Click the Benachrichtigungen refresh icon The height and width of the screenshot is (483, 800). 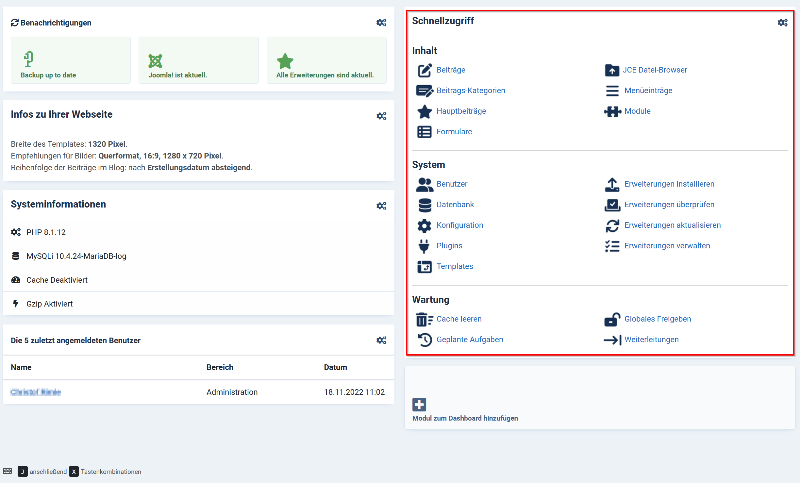tap(15, 22)
